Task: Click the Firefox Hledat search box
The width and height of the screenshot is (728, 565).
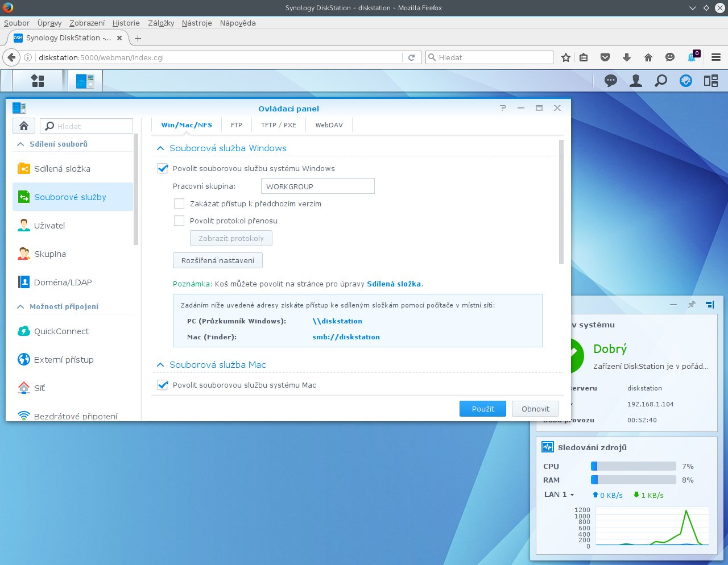Action: coord(489,57)
